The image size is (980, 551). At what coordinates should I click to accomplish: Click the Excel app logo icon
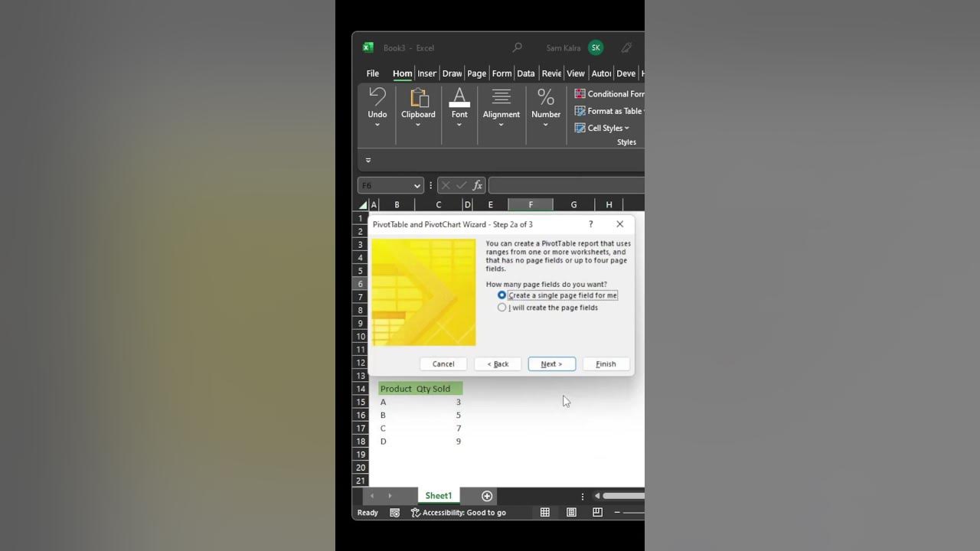coord(367,47)
